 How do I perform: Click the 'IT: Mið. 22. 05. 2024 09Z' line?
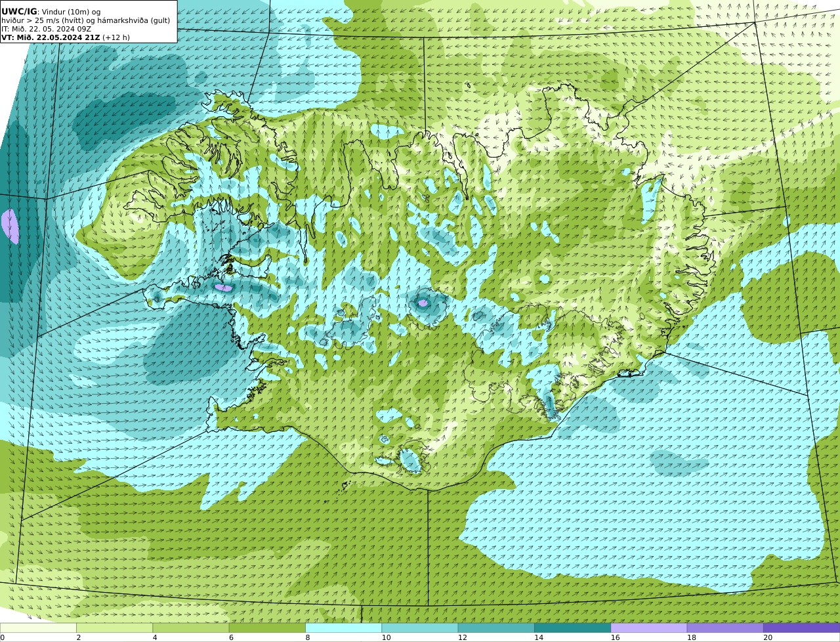pyautogui.click(x=46, y=29)
